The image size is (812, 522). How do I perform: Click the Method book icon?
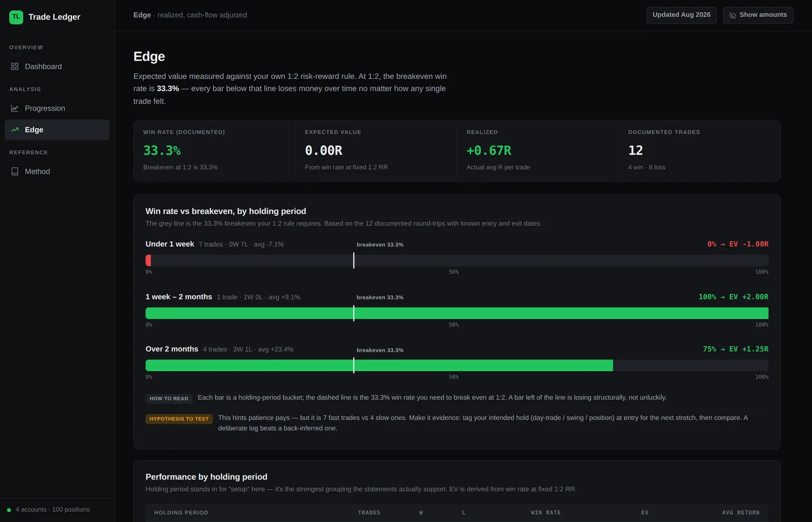[x=14, y=172]
